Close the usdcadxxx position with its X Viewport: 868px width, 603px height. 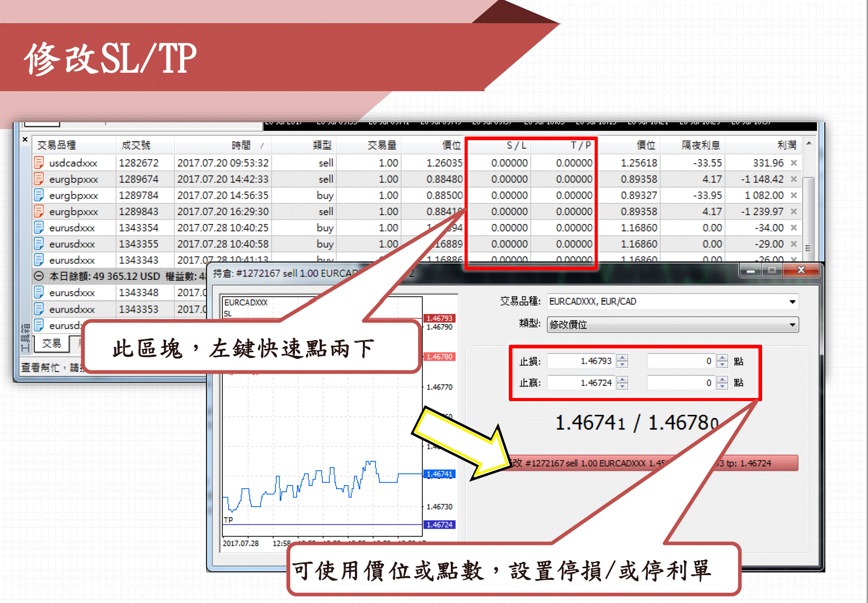pyautogui.click(x=794, y=163)
